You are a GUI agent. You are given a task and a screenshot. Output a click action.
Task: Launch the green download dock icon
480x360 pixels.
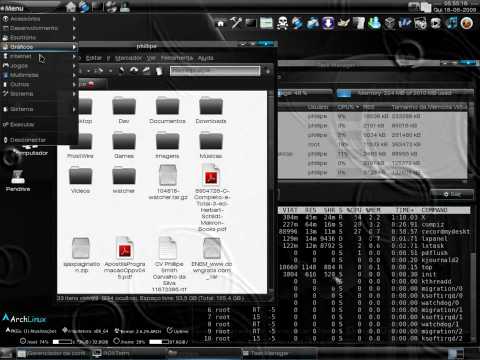[374, 23]
